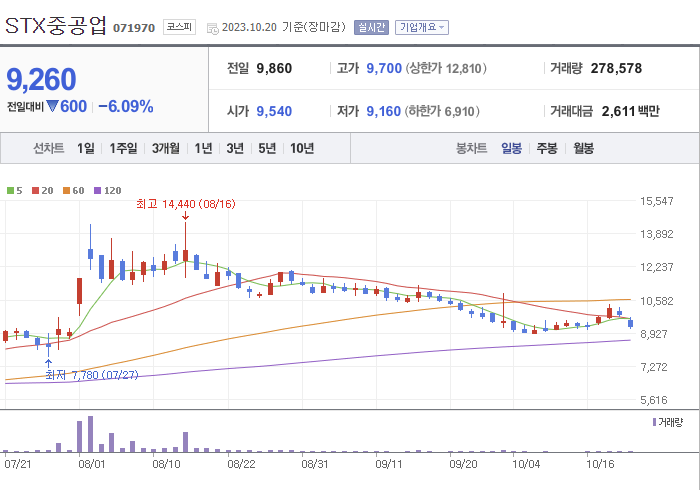Click the low price 9,160

click(x=383, y=111)
